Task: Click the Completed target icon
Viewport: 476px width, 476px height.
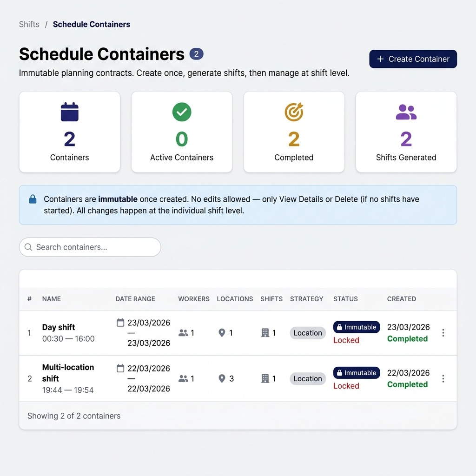Action: pos(294,112)
